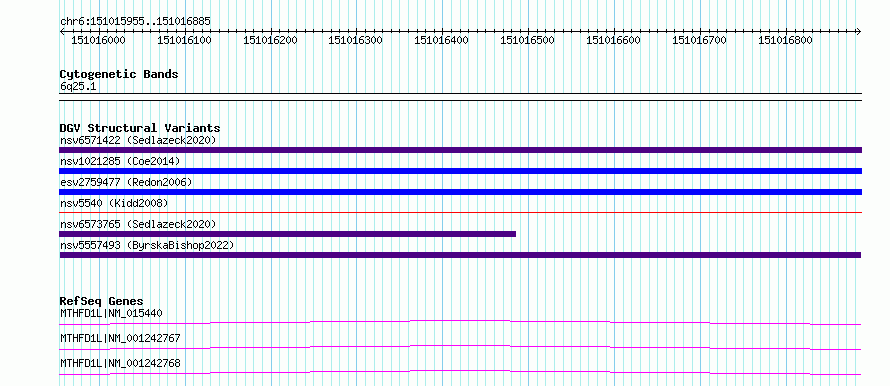
Task: Click the DGV Structural Variants track heading
Action: (x=140, y=128)
